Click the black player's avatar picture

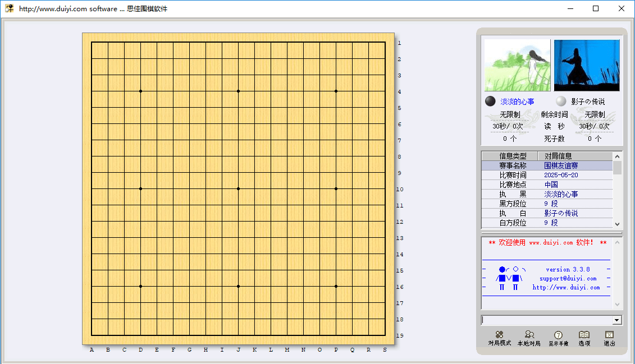click(517, 64)
